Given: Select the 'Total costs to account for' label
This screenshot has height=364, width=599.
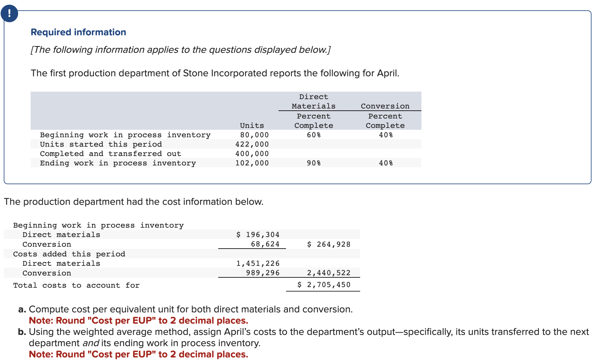Looking at the screenshot, I should click(x=76, y=285).
